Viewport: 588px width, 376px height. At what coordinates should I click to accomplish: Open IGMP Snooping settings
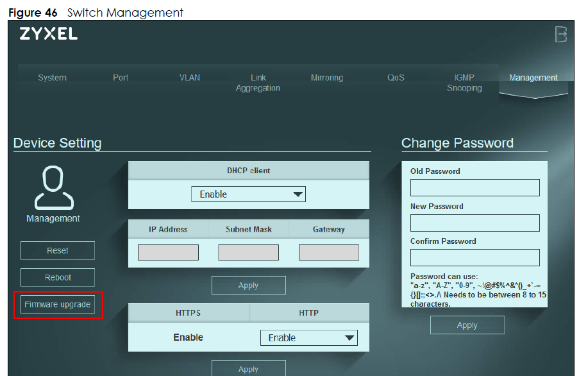point(464,82)
